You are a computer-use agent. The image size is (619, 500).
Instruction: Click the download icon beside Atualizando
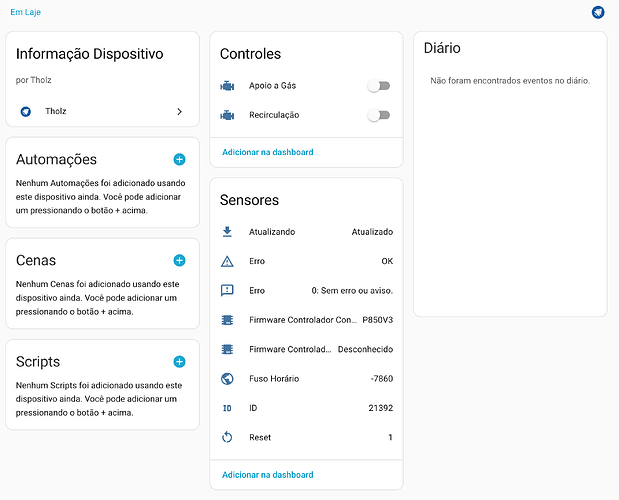[x=227, y=232]
